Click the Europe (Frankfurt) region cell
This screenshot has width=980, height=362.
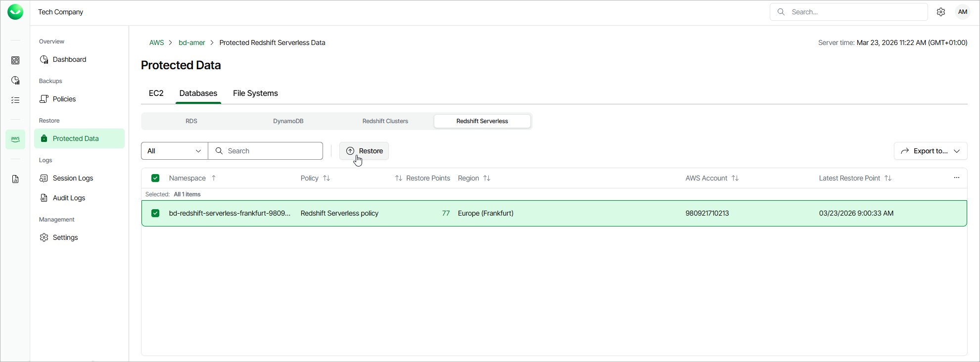point(486,213)
